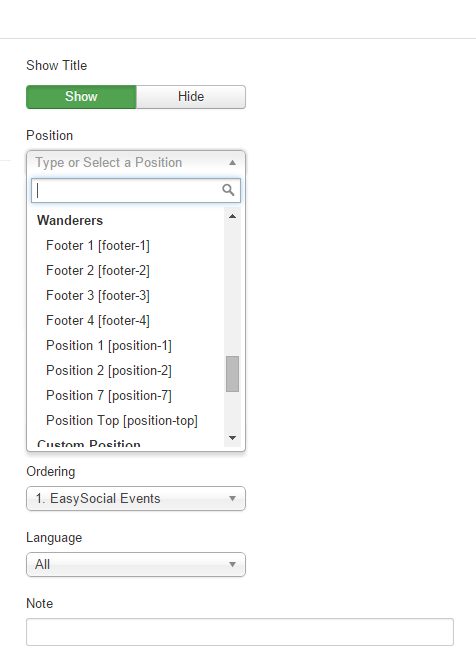Click the Type or Select a Position box
Image resolution: width=476 pixels, height=666 pixels.
click(136, 163)
